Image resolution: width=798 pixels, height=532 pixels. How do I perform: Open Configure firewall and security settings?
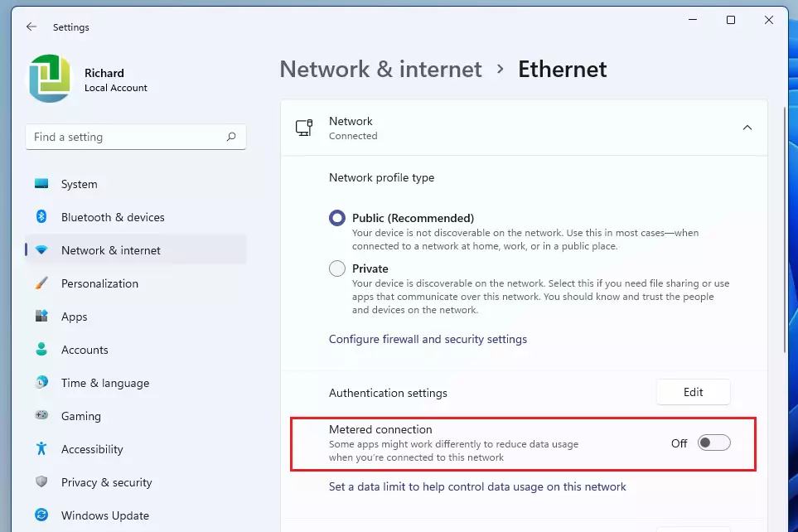tap(428, 339)
